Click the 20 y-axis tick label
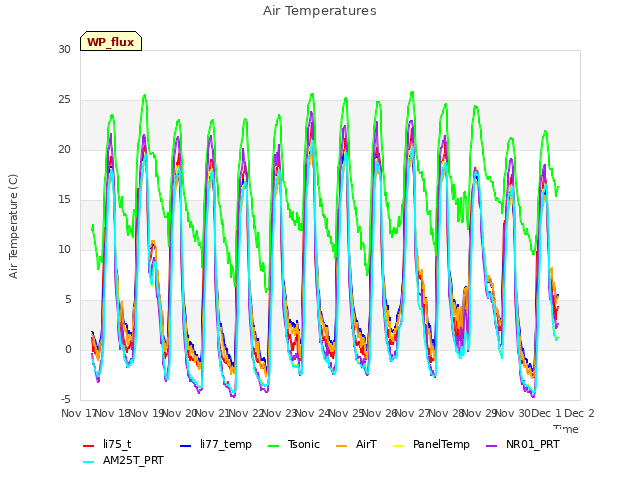 (64, 150)
